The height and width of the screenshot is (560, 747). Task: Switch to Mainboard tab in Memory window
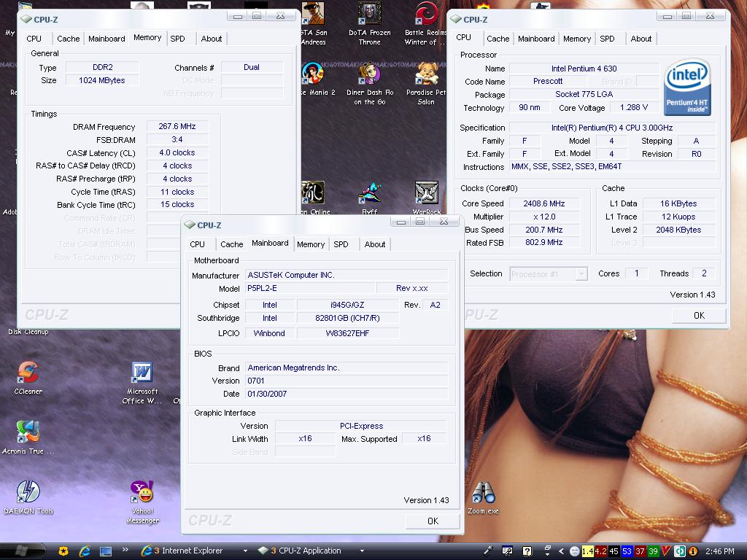[107, 39]
